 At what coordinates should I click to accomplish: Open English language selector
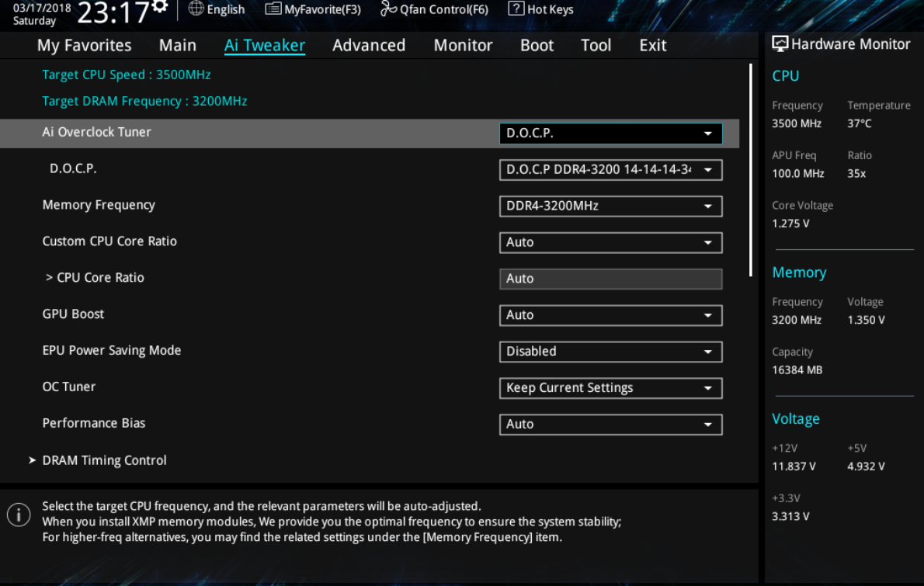(x=217, y=9)
